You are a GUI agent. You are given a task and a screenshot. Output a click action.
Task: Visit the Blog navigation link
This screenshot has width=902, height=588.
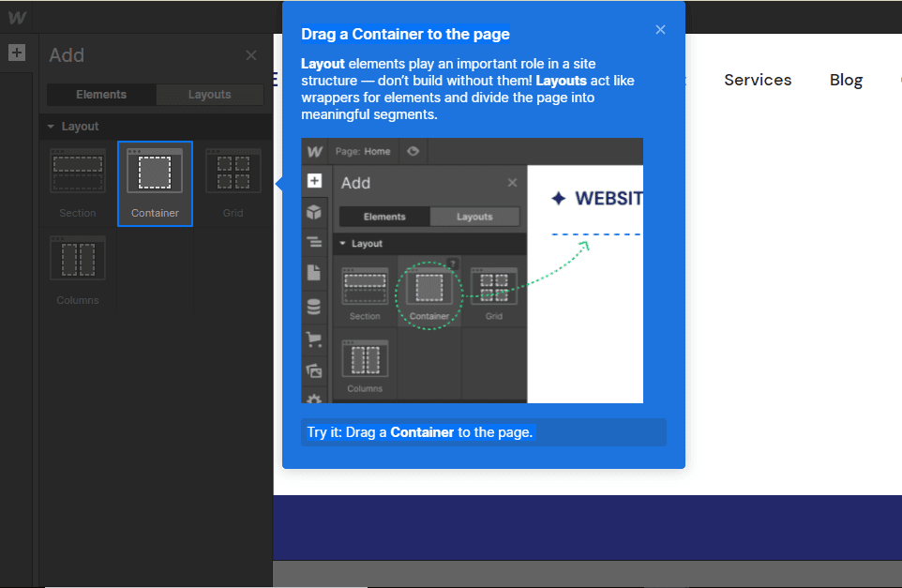click(x=845, y=80)
